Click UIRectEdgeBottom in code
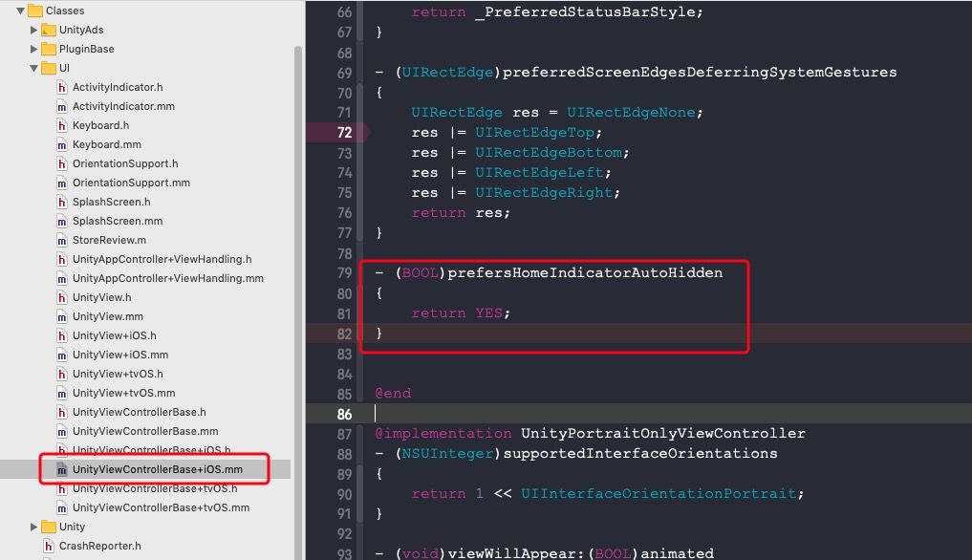This screenshot has height=560, width=972. click(x=550, y=153)
